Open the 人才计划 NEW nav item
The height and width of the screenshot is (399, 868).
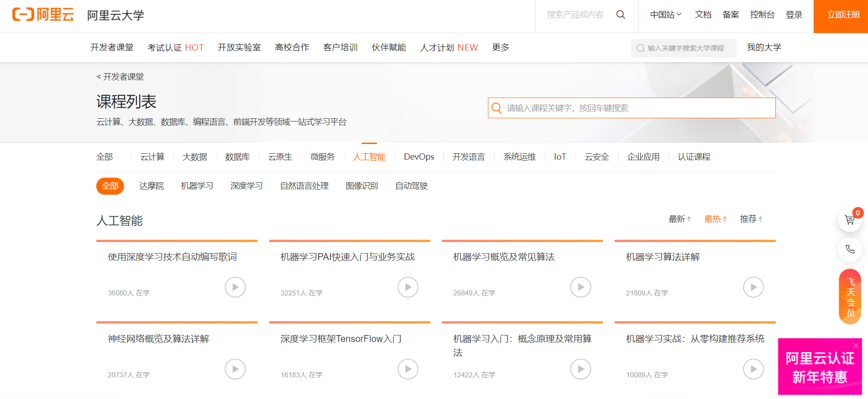pos(449,47)
